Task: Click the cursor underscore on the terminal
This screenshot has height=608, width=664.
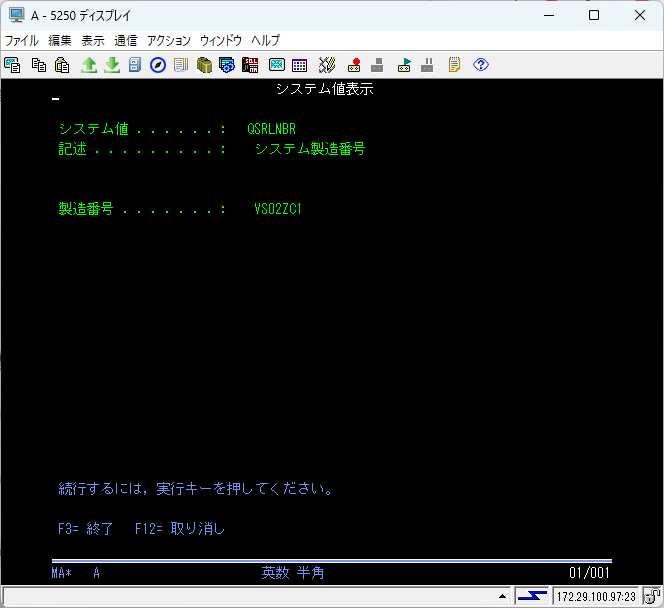Action: coord(55,99)
